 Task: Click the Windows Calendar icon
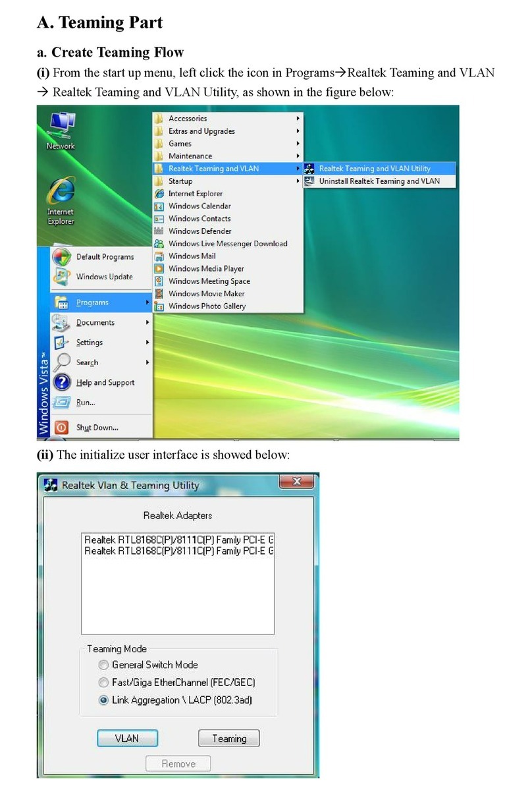[x=159, y=206]
